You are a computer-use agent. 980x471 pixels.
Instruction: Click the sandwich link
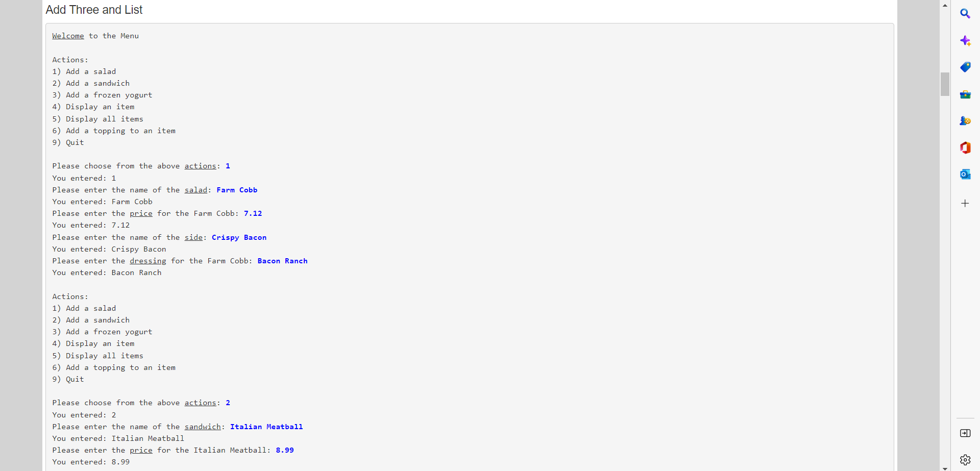203,427
